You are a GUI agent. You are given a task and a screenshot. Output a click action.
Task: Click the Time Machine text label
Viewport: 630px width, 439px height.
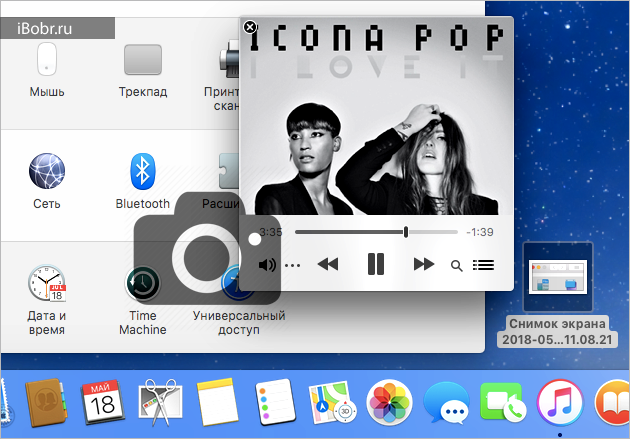point(143,323)
